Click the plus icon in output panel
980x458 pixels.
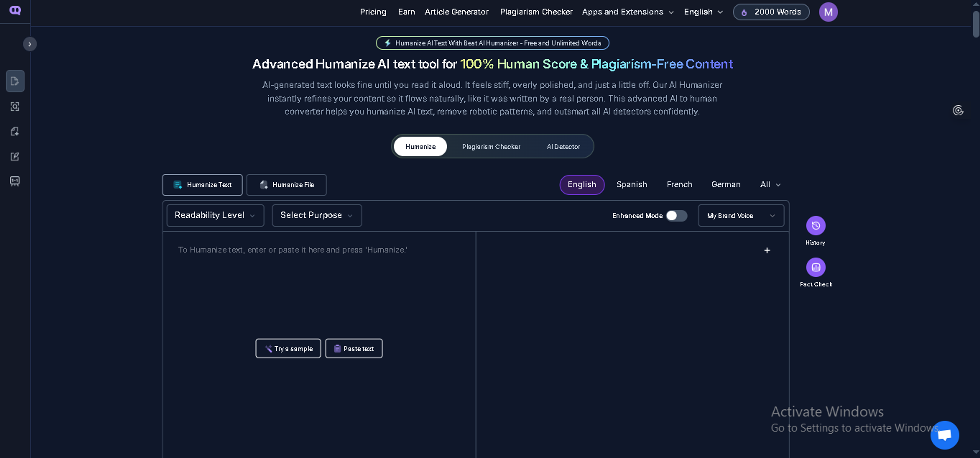(767, 251)
